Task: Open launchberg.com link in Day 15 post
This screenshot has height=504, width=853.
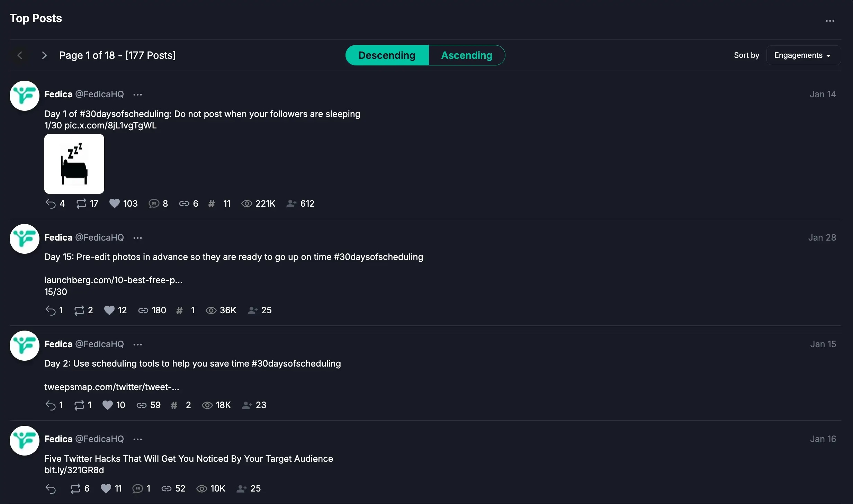Action: (x=113, y=280)
